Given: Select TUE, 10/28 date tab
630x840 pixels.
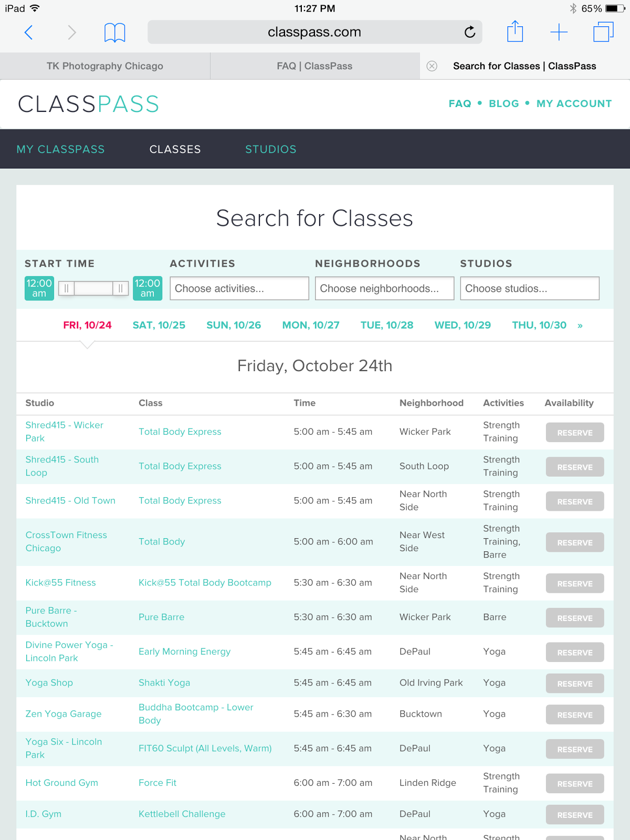Looking at the screenshot, I should (x=387, y=325).
